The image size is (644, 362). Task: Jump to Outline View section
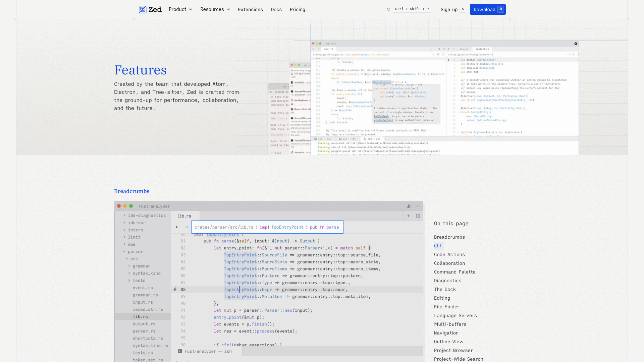[x=449, y=342]
